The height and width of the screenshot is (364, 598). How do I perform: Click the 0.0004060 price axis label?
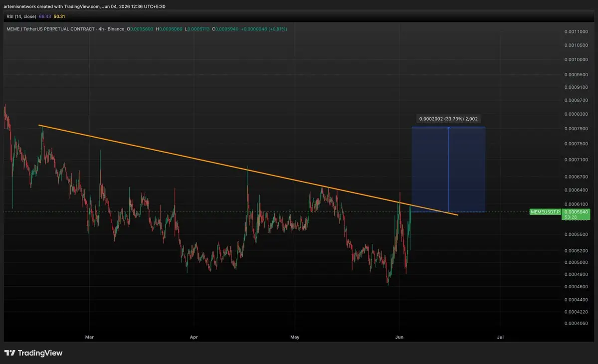[576, 323]
